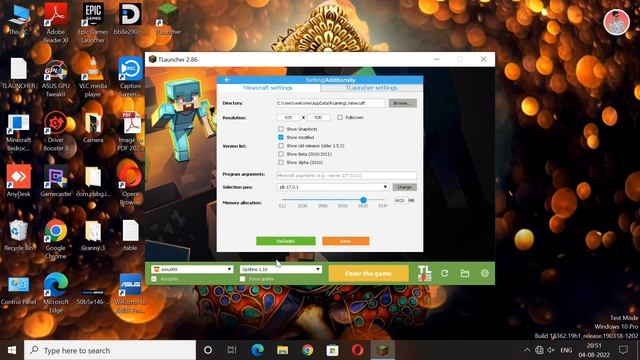Launch Epic Games Launcher shortcut

click(93, 22)
